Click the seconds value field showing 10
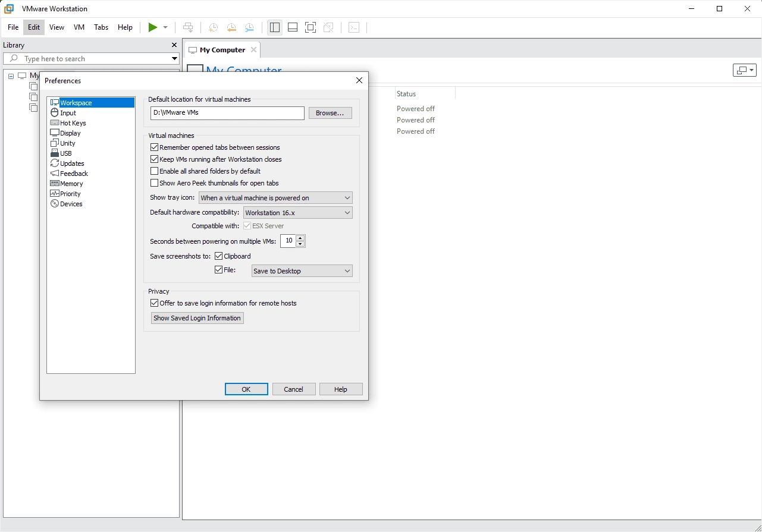The height and width of the screenshot is (532, 762). (x=289, y=241)
